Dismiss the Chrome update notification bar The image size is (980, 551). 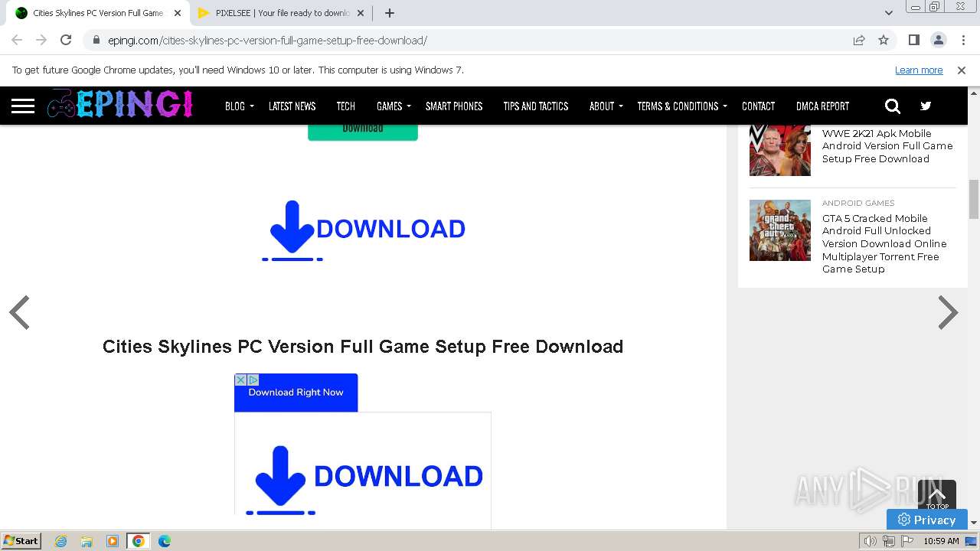click(962, 70)
